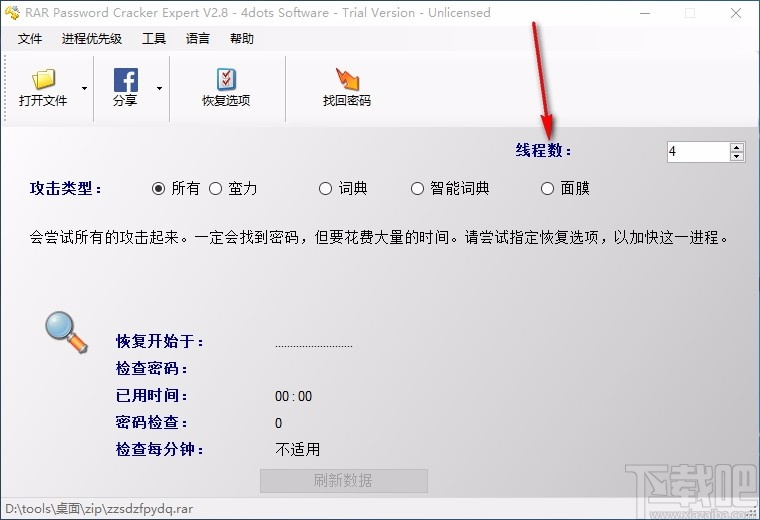The image size is (760, 520).
Task: Open the 帮助 menu
Action: click(242, 39)
